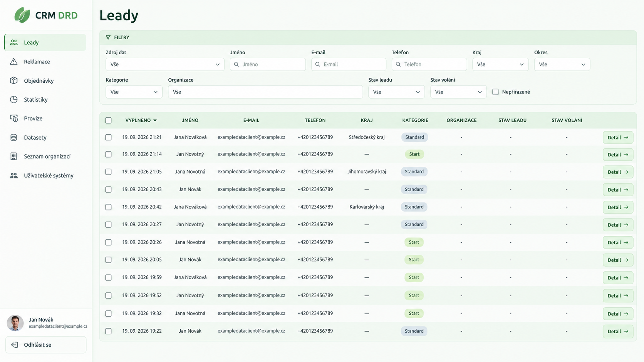
Task: Click the search icon in Telefon field
Action: (398, 64)
